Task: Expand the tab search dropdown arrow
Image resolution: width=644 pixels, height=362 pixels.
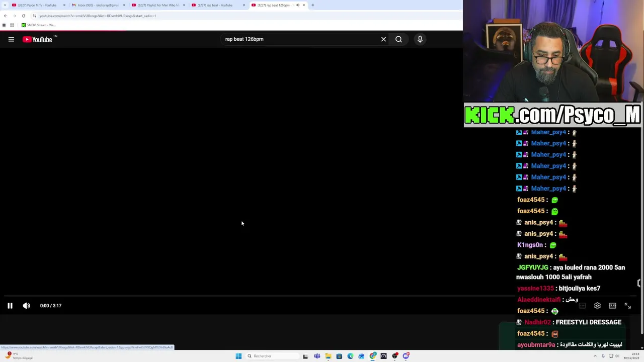Action: click(4, 5)
